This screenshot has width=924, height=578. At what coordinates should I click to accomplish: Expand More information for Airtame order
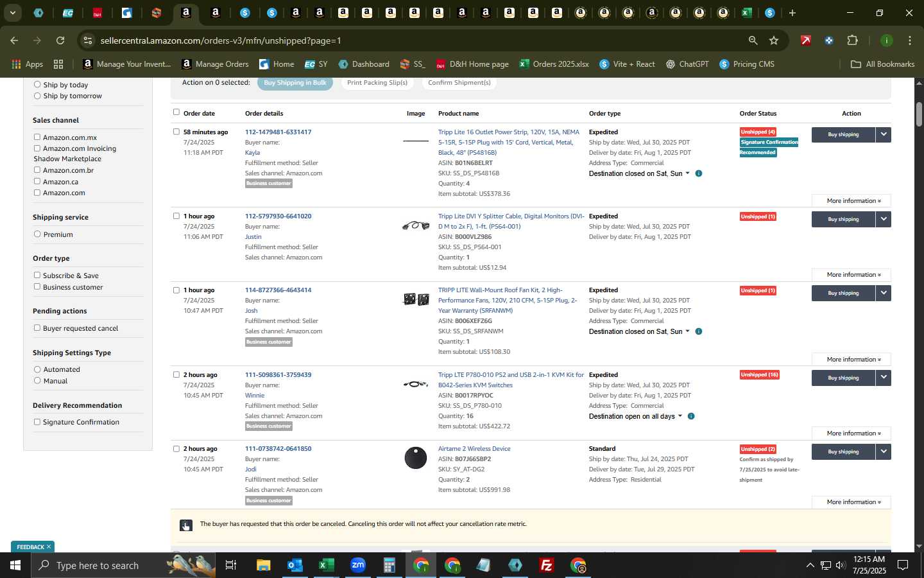851,502
